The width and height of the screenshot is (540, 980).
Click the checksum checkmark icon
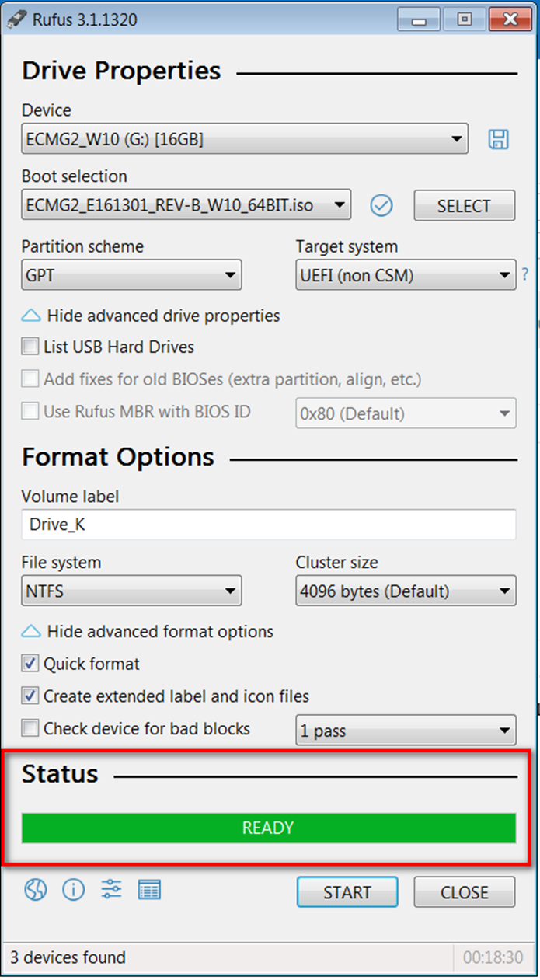[x=381, y=205]
